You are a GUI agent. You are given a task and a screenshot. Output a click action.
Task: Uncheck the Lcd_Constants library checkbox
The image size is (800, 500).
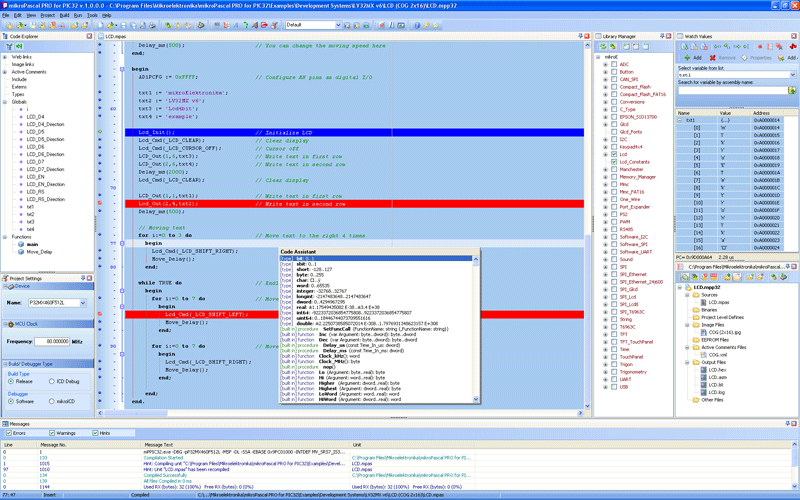pyautogui.click(x=614, y=162)
